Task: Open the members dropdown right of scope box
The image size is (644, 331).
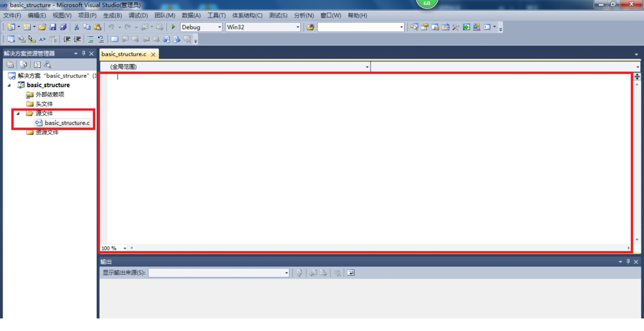Action: click(x=637, y=67)
